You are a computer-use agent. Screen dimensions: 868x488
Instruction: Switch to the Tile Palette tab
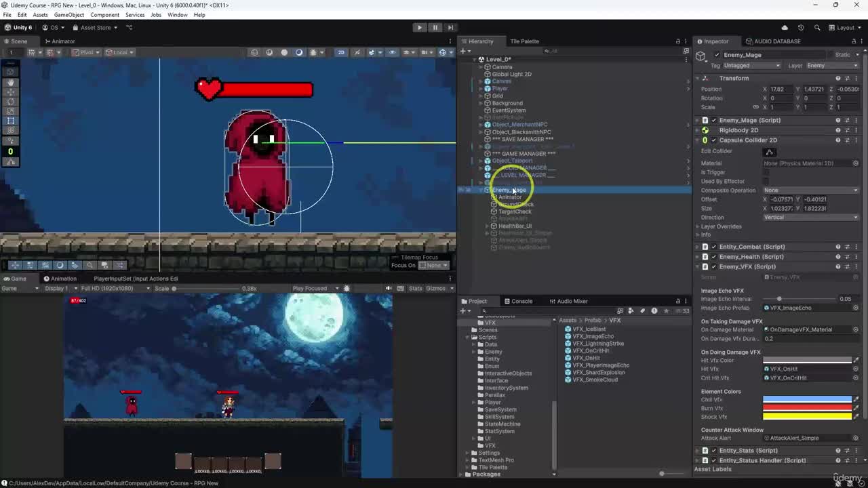[x=524, y=41]
